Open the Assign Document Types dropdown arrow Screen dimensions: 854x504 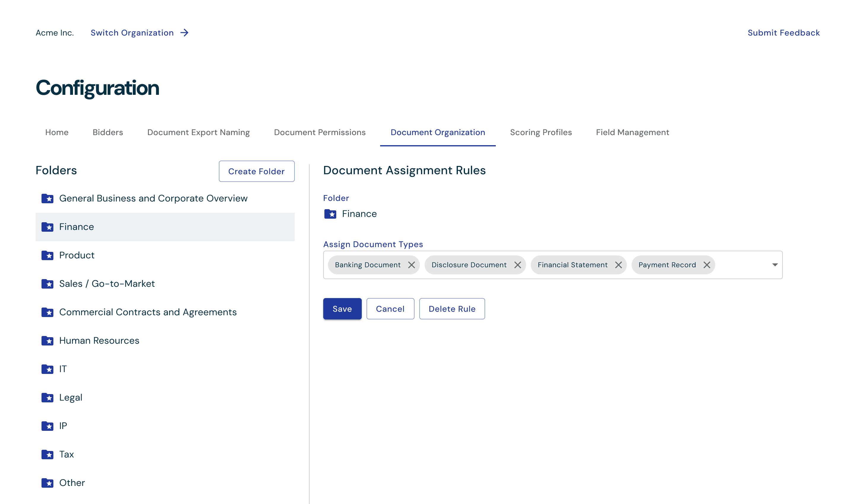[775, 265]
